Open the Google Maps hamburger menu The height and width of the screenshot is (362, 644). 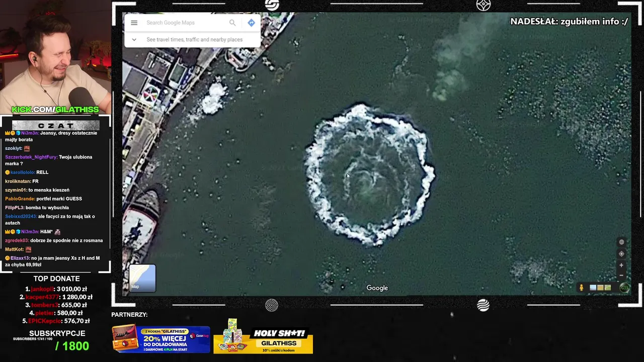coord(134,23)
